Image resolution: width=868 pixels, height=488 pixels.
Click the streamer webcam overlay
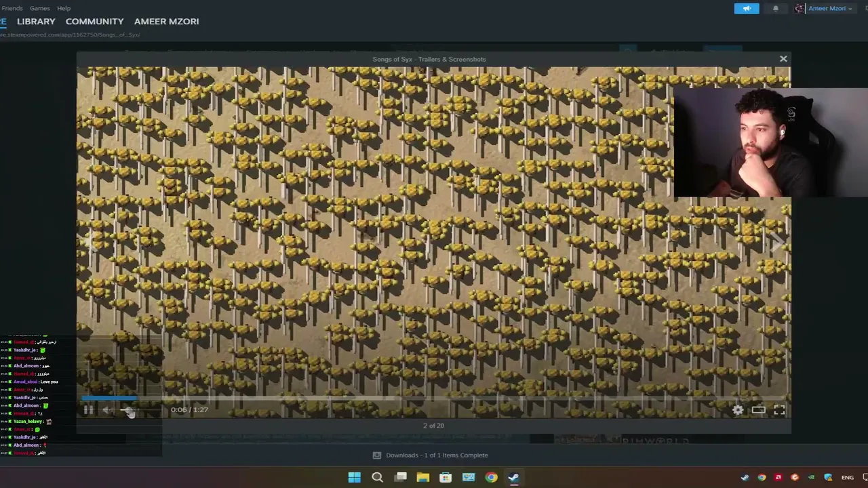tap(771, 142)
